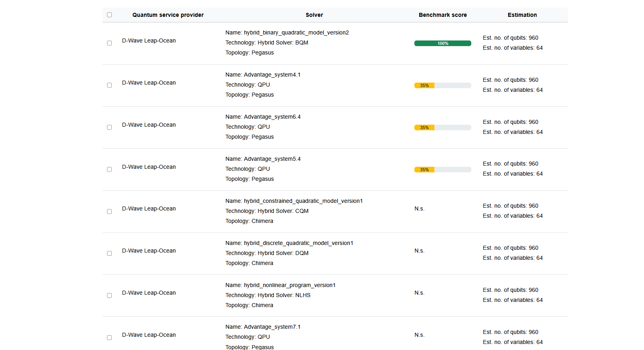Screen dimensions: 644x350
Task: Enable the Advantage_system5.4 row checkbox
Action: [109, 170]
